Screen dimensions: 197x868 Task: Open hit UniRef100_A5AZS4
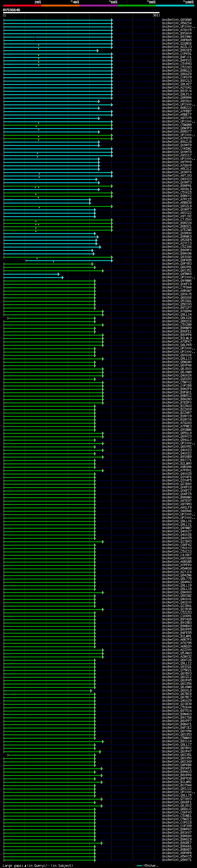(x=177, y=23)
